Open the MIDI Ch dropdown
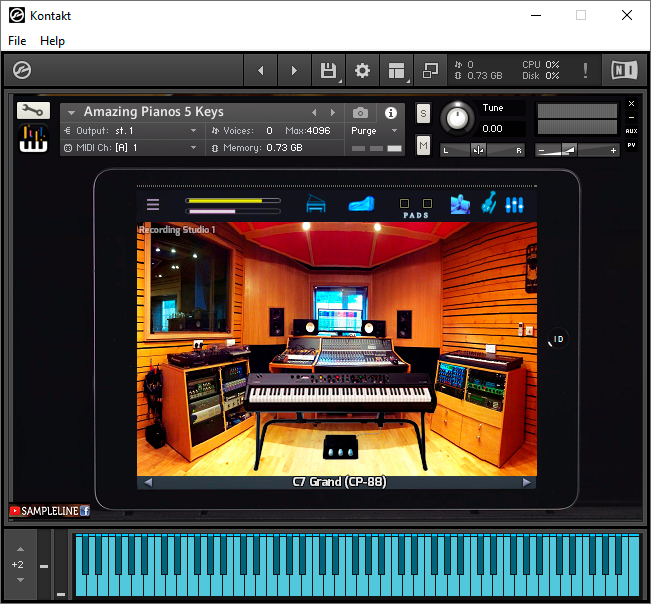 pyautogui.click(x=131, y=148)
